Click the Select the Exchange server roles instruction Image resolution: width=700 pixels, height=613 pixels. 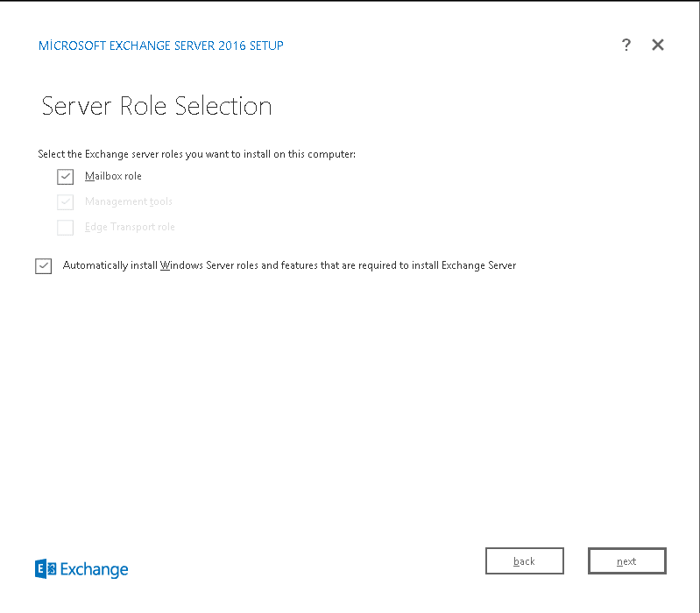coord(196,154)
